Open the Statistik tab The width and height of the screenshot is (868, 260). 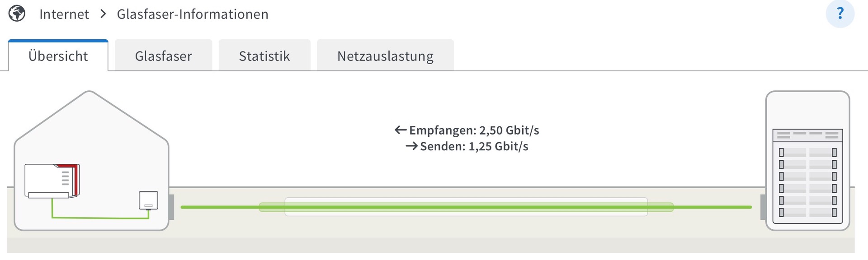click(x=264, y=56)
